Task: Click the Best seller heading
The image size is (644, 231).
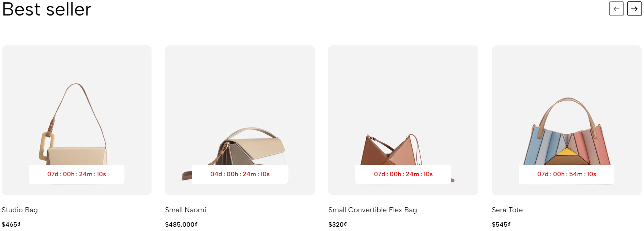Action: pos(47,9)
